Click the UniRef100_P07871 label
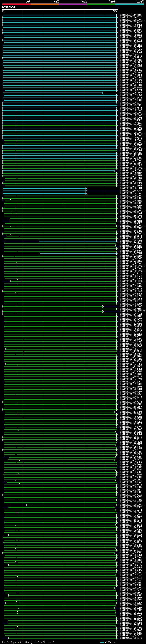Screen dimensions: 146x644 [131, 138]
